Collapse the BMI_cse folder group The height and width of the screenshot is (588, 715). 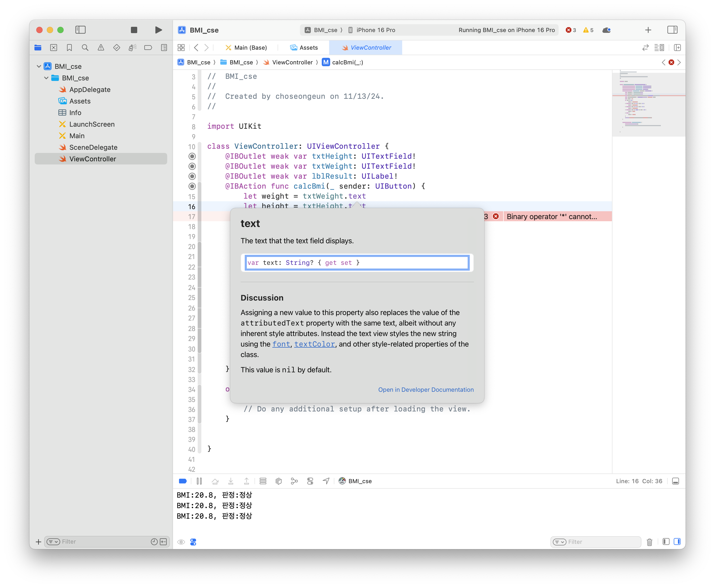47,78
